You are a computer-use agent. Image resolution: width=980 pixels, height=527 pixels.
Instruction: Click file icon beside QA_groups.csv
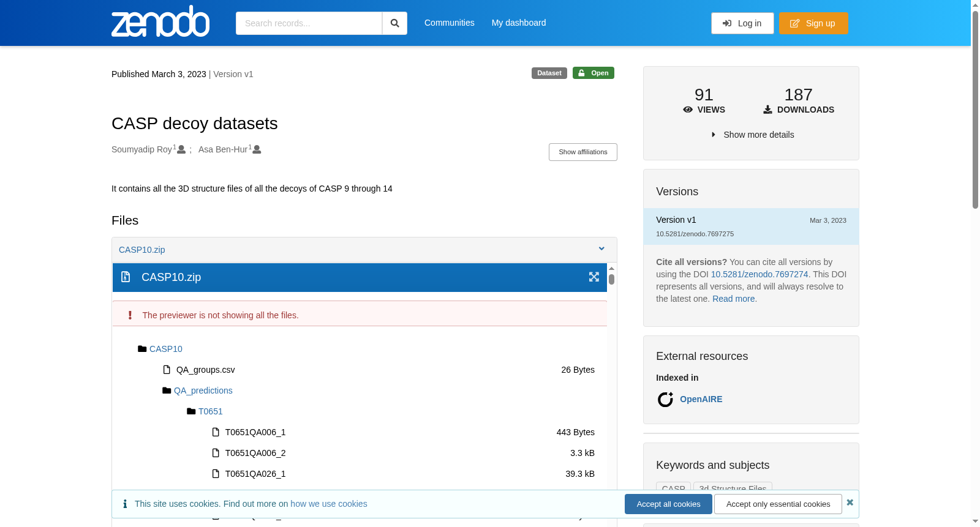[x=167, y=370]
